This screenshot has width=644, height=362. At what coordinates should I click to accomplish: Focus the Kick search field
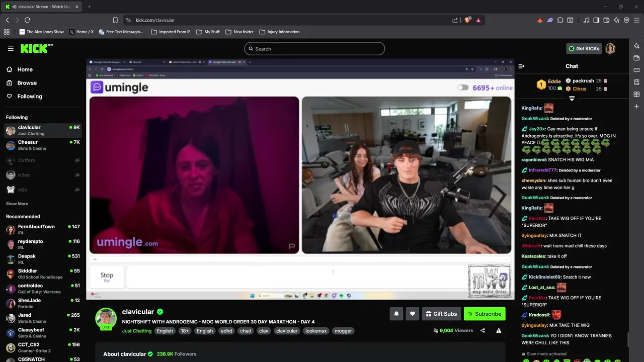(314, 49)
